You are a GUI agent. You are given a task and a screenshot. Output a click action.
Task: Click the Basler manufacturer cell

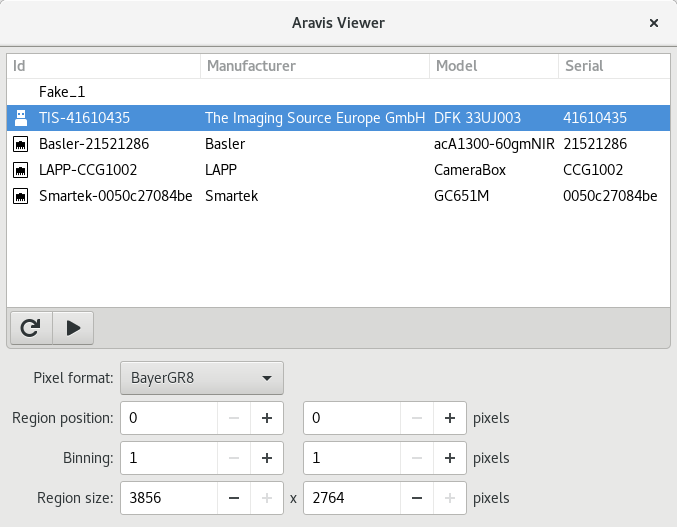pyautogui.click(x=225, y=144)
